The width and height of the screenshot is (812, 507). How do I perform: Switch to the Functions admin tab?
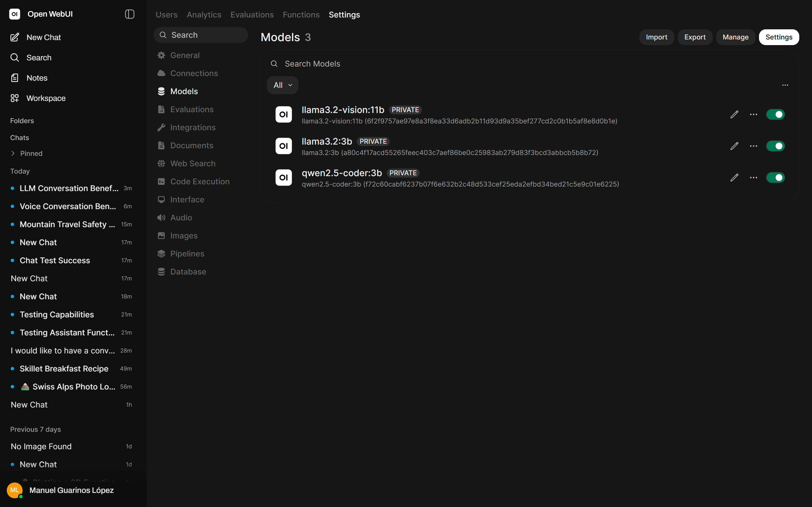301,15
